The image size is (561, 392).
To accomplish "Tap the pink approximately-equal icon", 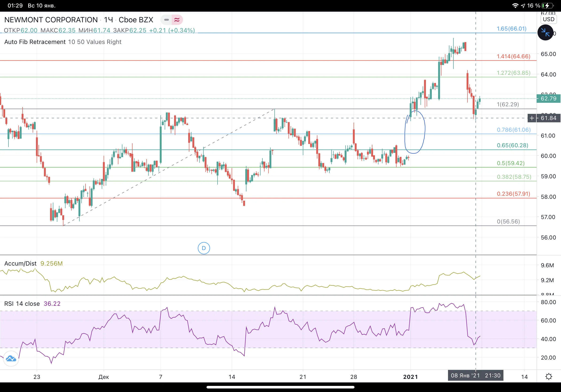I will (177, 20).
